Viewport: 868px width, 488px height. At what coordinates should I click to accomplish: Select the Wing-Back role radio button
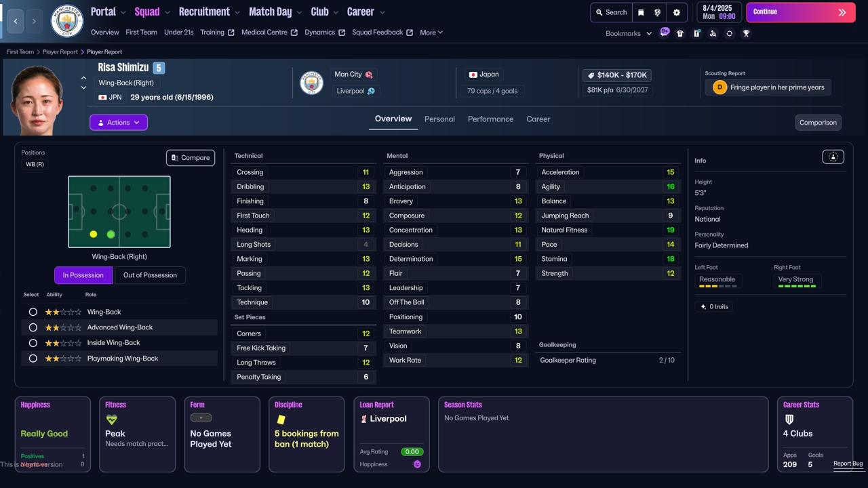pyautogui.click(x=33, y=312)
